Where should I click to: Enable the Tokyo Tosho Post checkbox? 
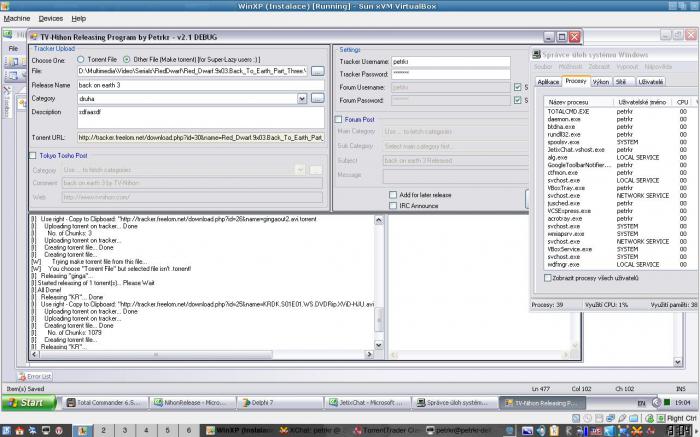(33, 156)
